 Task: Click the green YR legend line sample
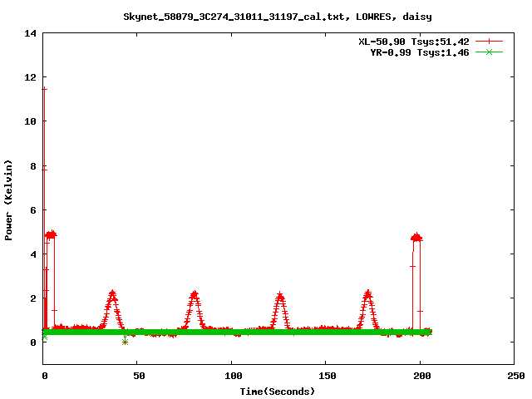pos(489,52)
